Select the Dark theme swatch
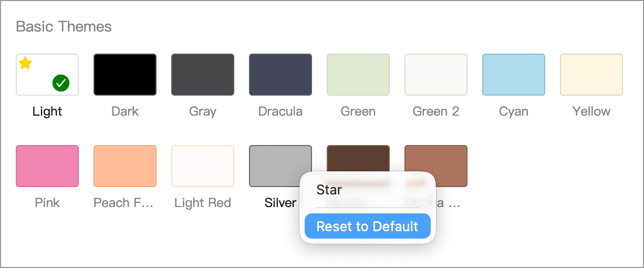This screenshot has height=268, width=644. 125,75
